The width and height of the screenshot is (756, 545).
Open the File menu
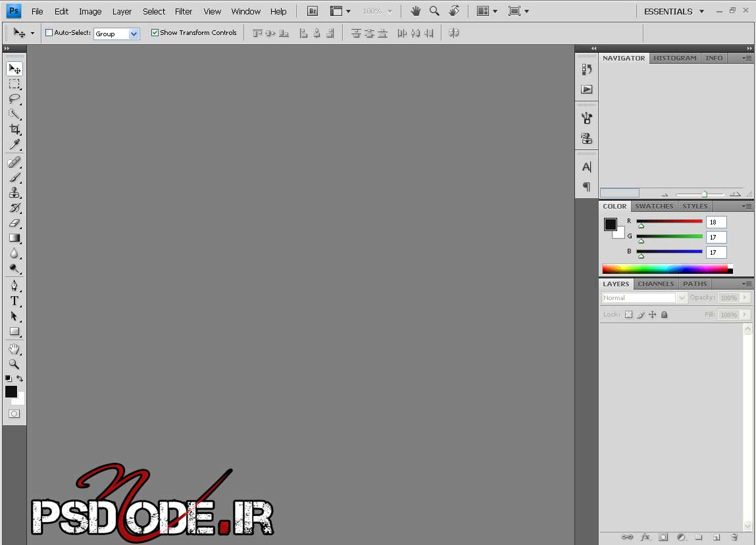37,11
